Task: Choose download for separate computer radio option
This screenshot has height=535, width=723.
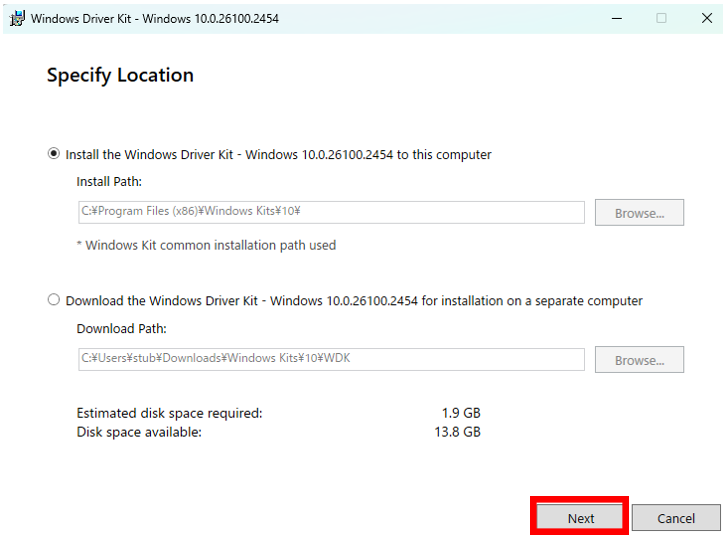Action: pos(54,300)
